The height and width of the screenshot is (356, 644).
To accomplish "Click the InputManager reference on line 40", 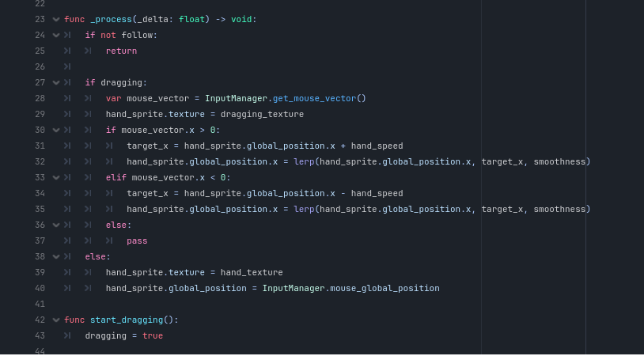I will coord(294,288).
